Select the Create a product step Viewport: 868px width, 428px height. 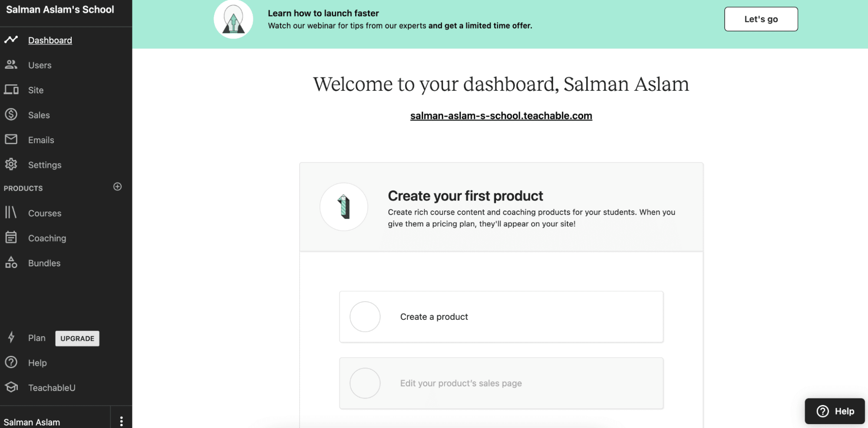tap(501, 317)
